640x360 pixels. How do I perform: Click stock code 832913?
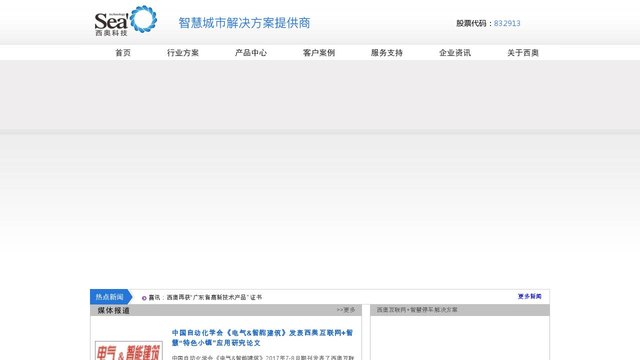point(507,23)
